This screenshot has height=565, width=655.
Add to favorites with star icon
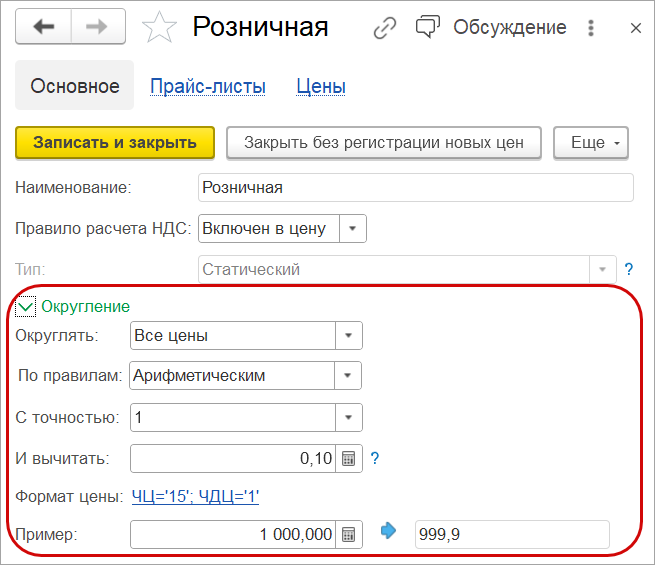[159, 28]
